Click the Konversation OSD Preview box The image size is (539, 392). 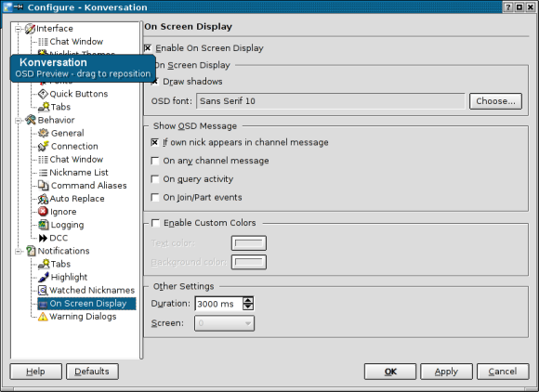83,68
